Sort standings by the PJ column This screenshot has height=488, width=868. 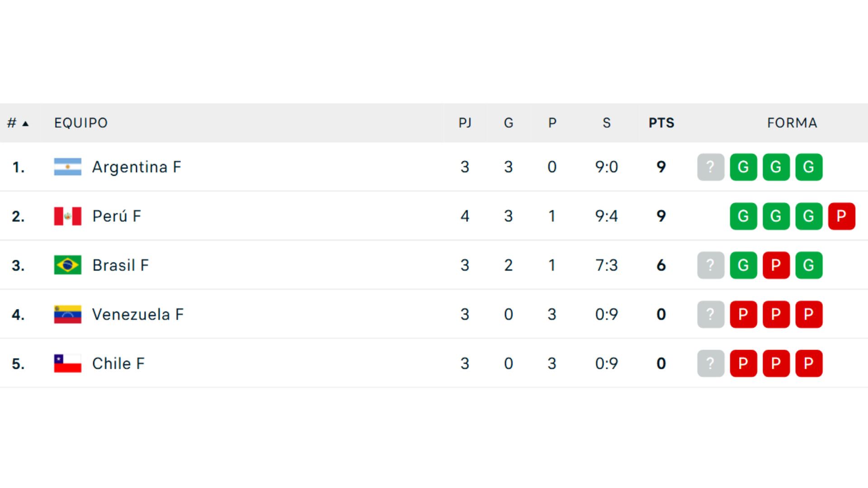(465, 122)
